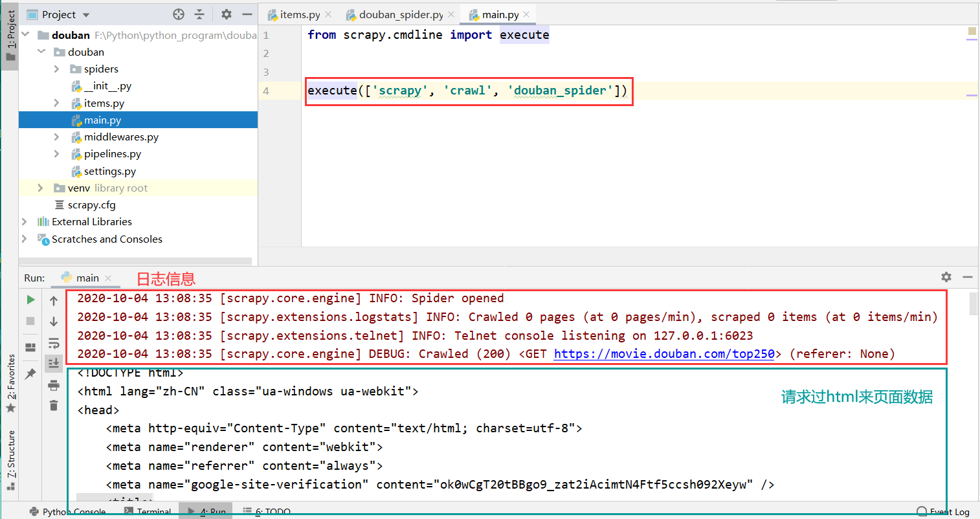This screenshot has height=519, width=980.
Task: Click line 4 in editor gutter
Action: [266, 91]
